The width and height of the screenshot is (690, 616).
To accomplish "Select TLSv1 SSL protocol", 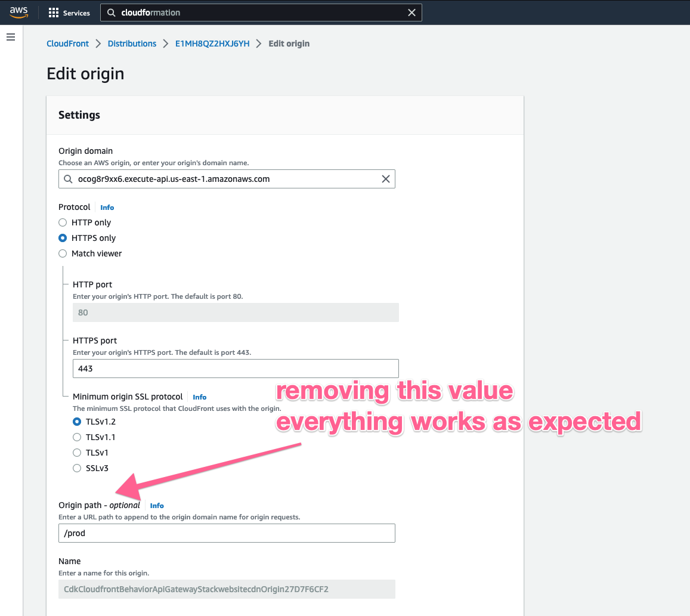I will point(77,453).
